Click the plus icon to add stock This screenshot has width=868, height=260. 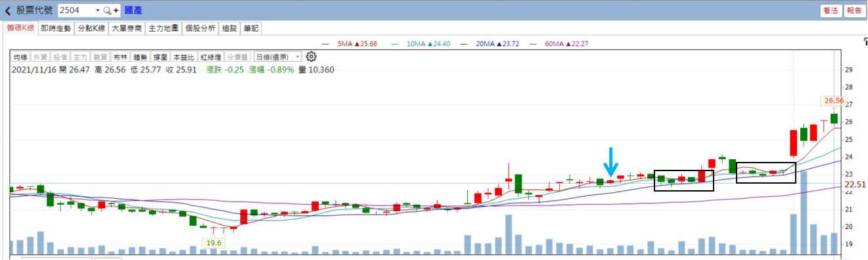tap(116, 11)
